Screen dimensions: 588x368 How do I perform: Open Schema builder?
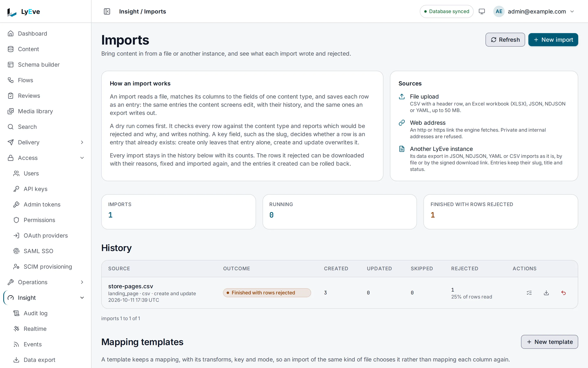[46, 64]
